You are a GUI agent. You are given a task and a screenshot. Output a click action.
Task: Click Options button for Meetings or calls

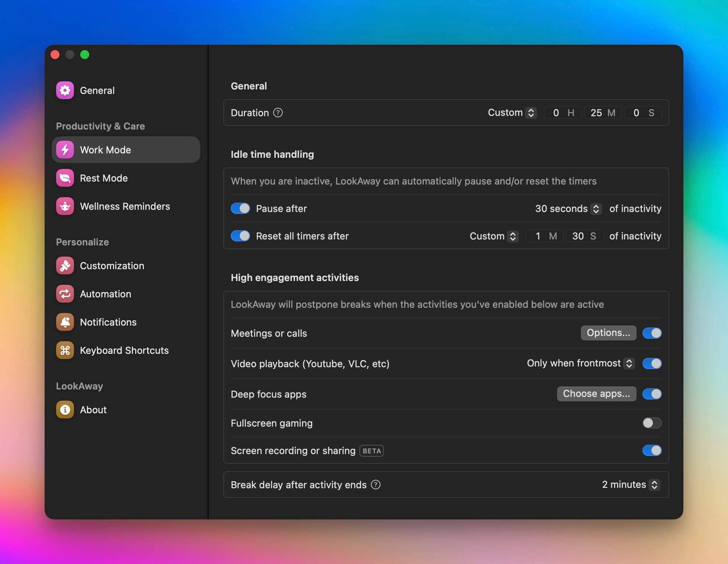pyautogui.click(x=608, y=333)
